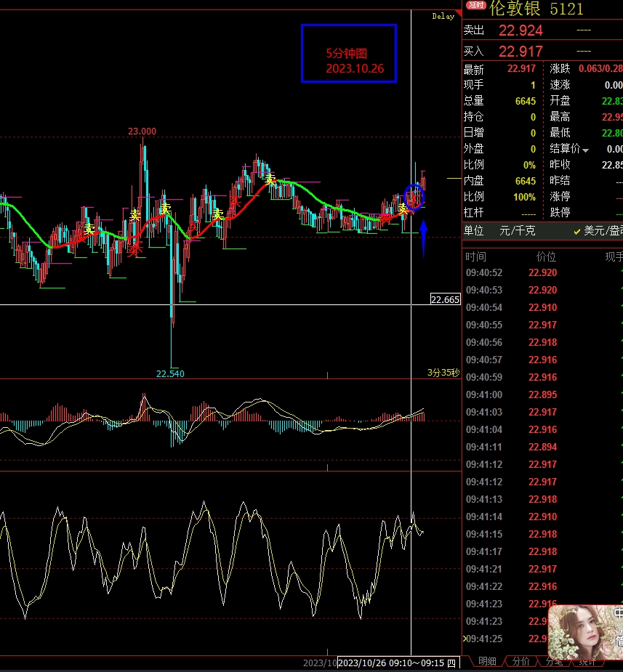Click the 伦敦银 5121 instrument title
The image size is (623, 672).
click(536, 9)
